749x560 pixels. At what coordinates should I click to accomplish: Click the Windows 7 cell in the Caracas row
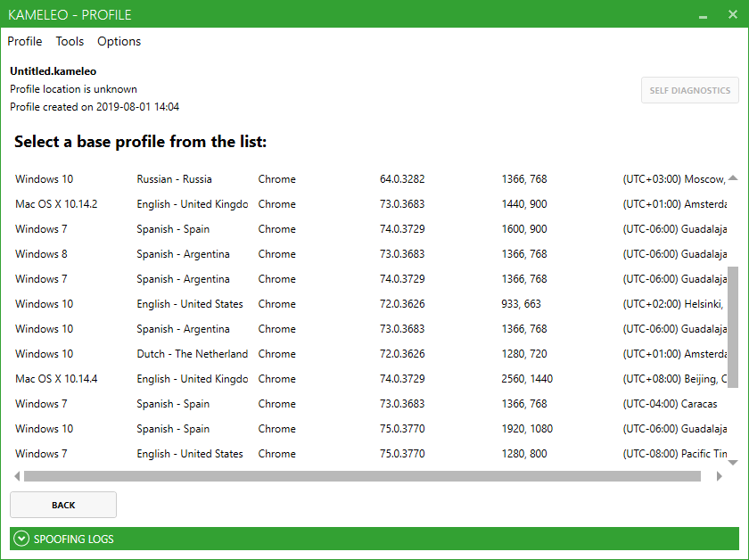click(41, 404)
